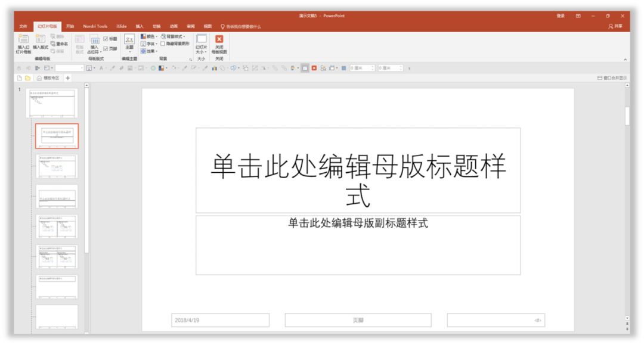Screen dimensions: 644x345
Task: Click the thumbnail pane scrollbar
Action: pyautogui.click(x=86, y=170)
